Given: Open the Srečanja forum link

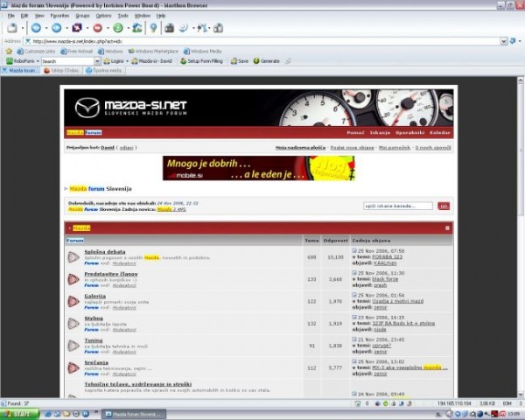Looking at the screenshot, I should (x=96, y=362).
